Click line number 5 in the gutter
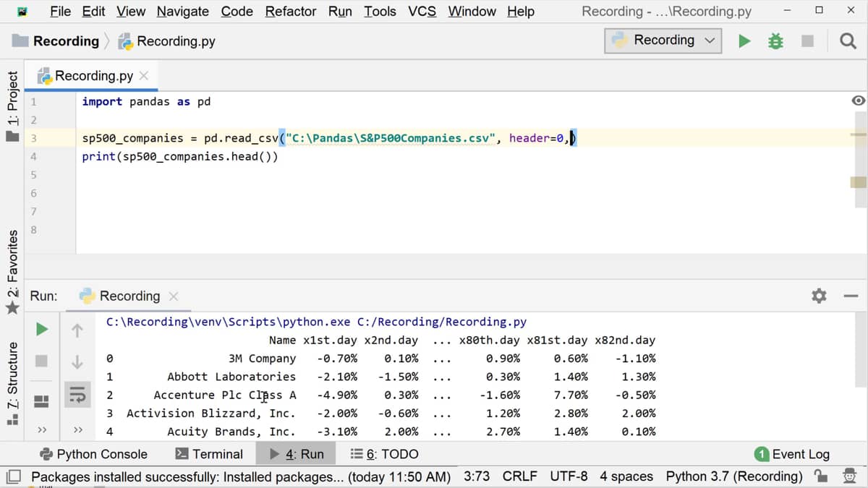The image size is (868, 488). (33, 175)
